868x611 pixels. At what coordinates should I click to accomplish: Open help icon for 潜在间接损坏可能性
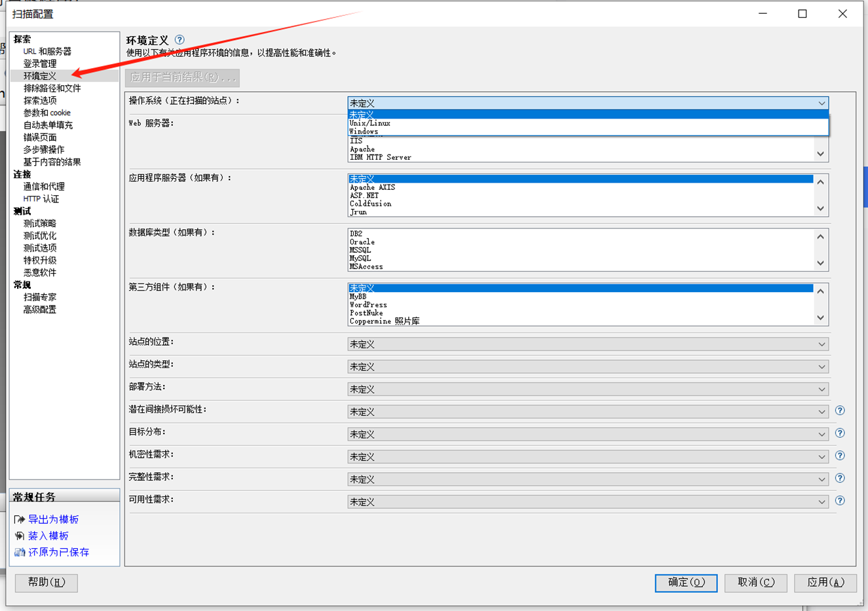pyautogui.click(x=840, y=411)
